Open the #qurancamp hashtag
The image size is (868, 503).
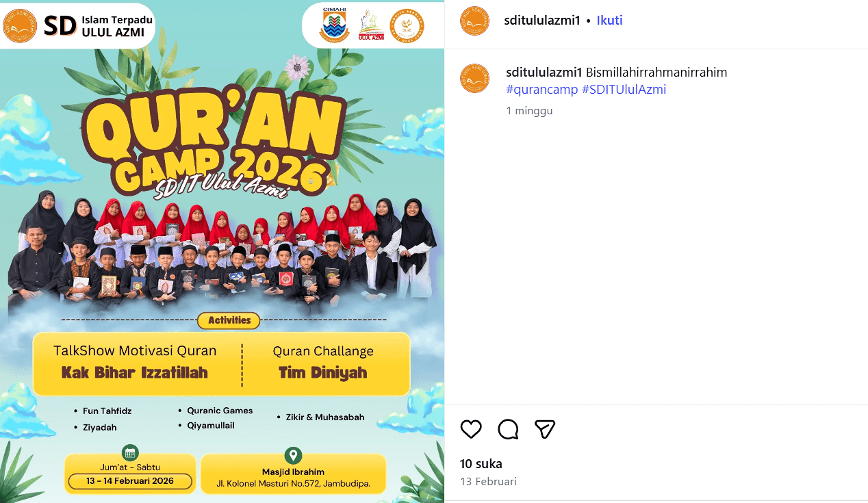tap(542, 89)
